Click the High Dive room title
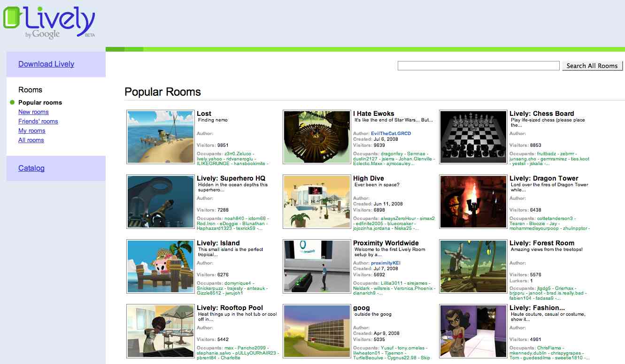Viewport: 625px width, 364px height. (x=369, y=178)
